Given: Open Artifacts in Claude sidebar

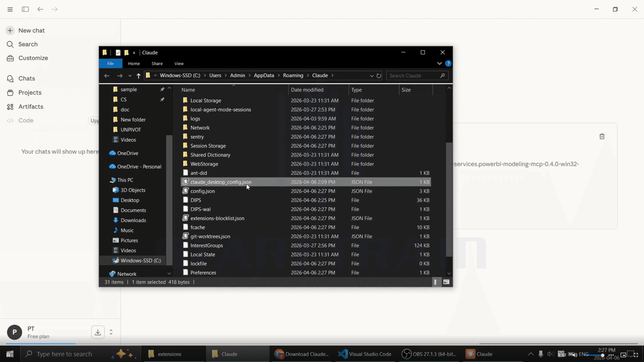Looking at the screenshot, I should 25,107.
